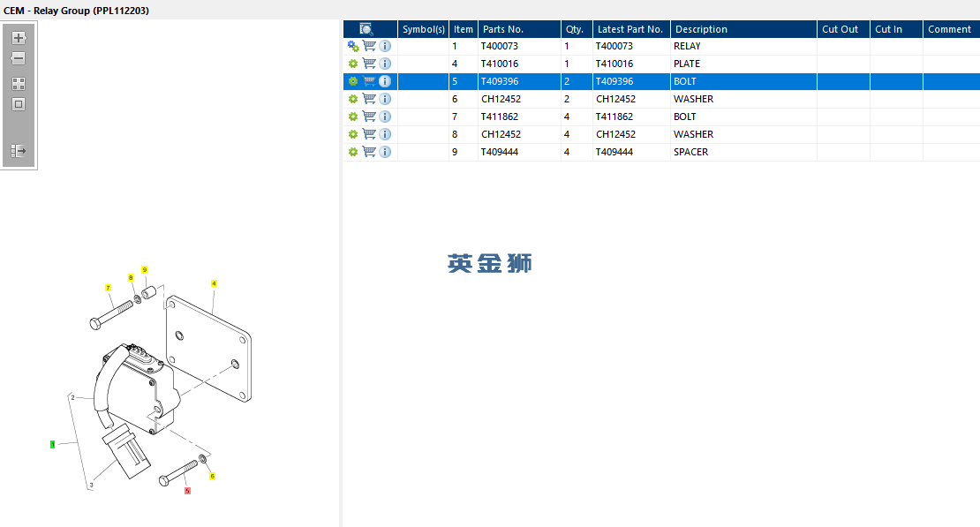Viewport: 980px width, 527px height.
Task: Select green callout 1 in diagram
Action: click(x=52, y=445)
